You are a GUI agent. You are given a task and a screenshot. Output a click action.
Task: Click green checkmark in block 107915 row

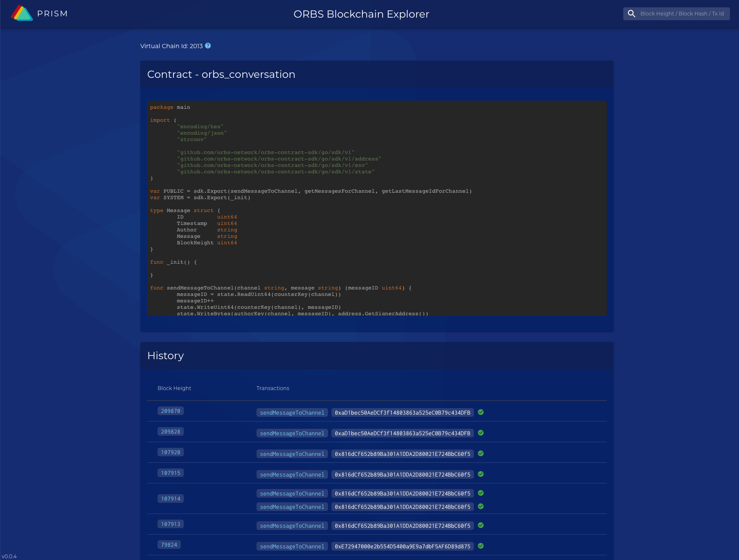click(x=481, y=474)
